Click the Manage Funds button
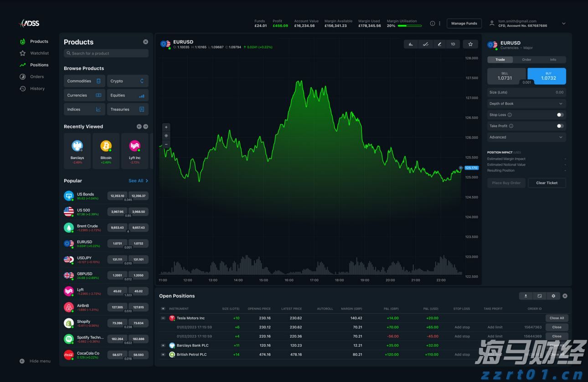This screenshot has height=382, width=588. click(464, 23)
